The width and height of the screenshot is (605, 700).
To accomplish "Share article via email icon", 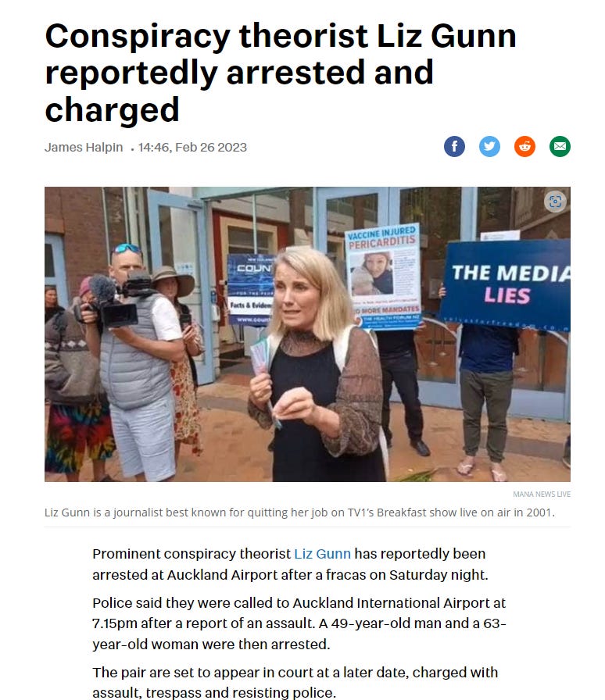I will click(560, 146).
